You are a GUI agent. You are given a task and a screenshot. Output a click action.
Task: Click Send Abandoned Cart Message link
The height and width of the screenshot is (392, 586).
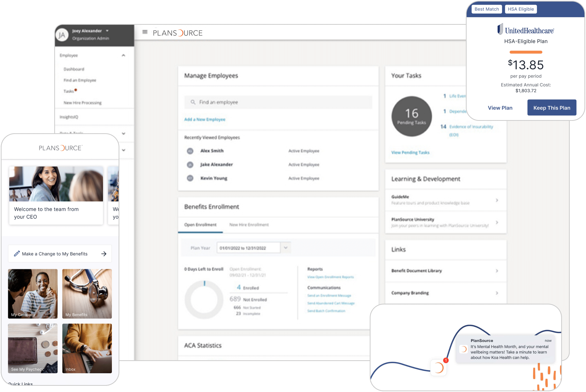pos(331,303)
